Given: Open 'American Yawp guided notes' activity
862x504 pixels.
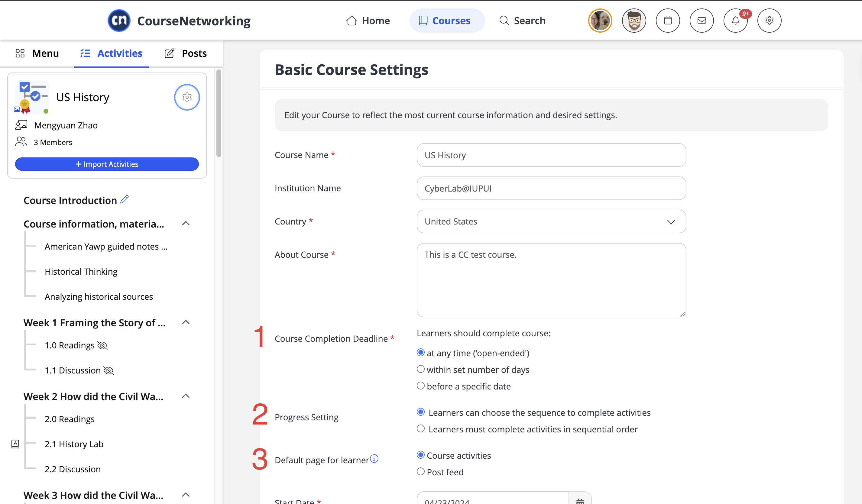Looking at the screenshot, I should click(106, 247).
